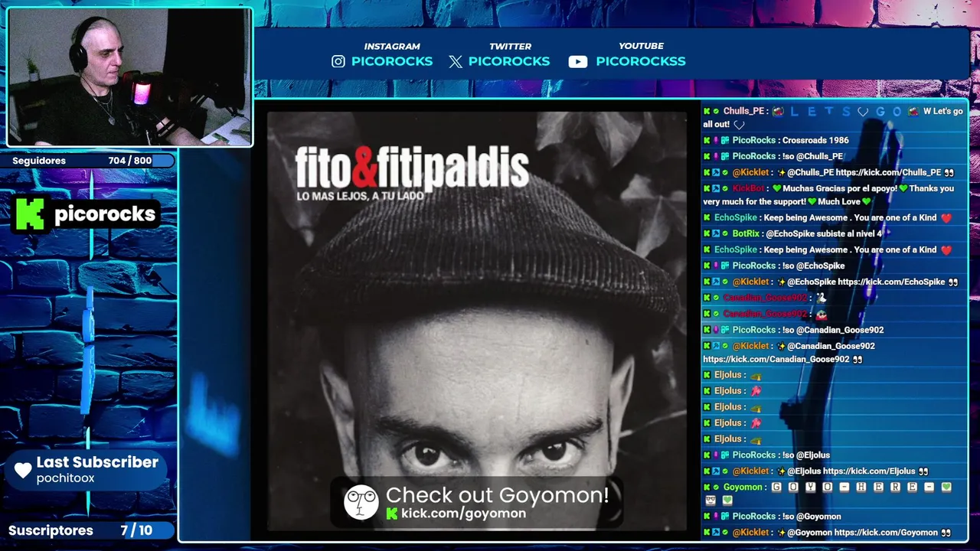Click the last subscriber name pochitoox
Viewport: 980px width, 551px height.
pos(65,478)
